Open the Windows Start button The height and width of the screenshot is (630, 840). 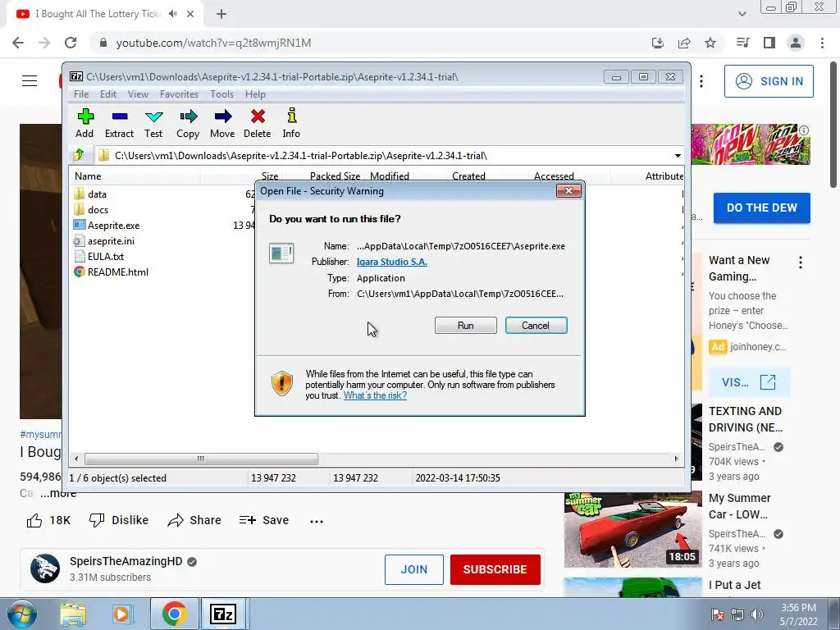tap(21, 614)
